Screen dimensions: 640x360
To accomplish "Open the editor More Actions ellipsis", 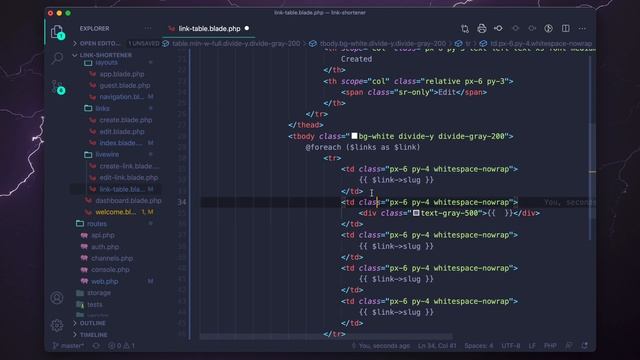I will coord(582,29).
